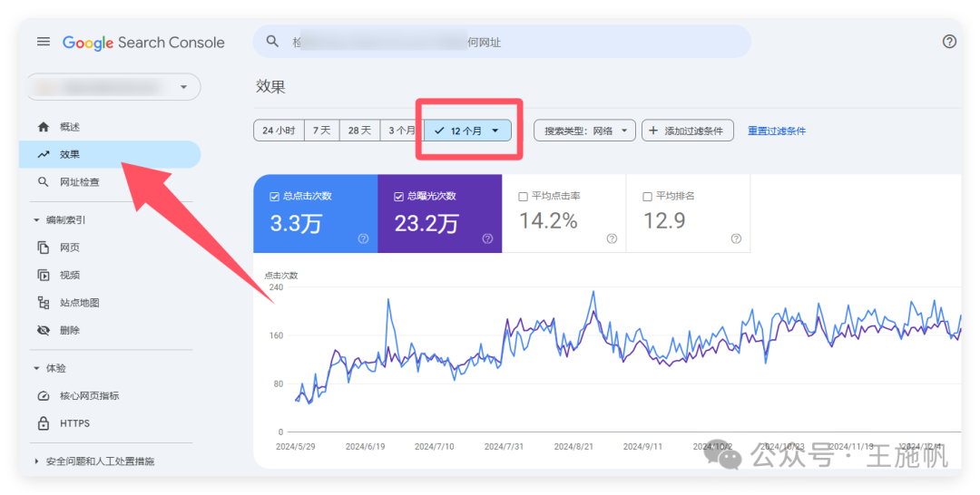Viewport: 980px width, 495px height.
Task: Uncheck the 总曝光次数 checkbox
Action: [398, 197]
